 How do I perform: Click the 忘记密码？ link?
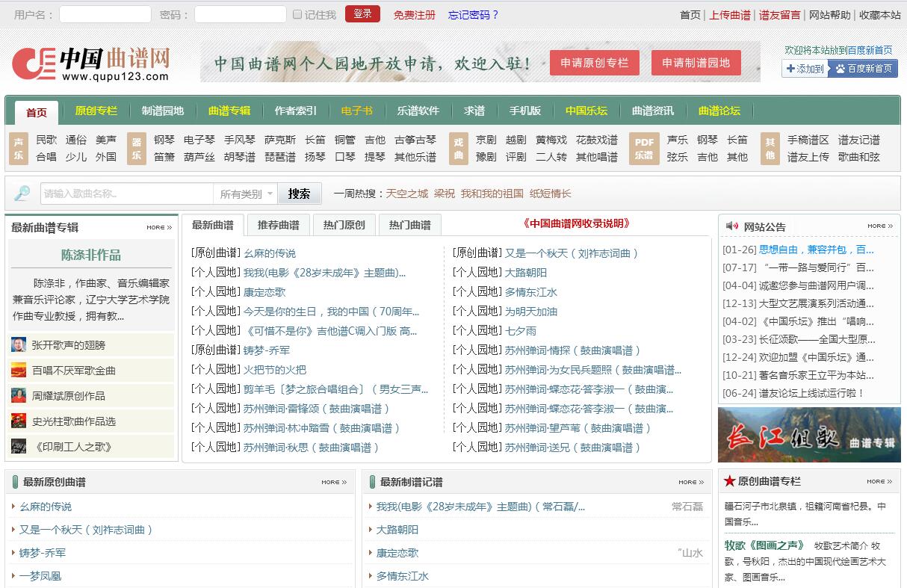click(473, 14)
